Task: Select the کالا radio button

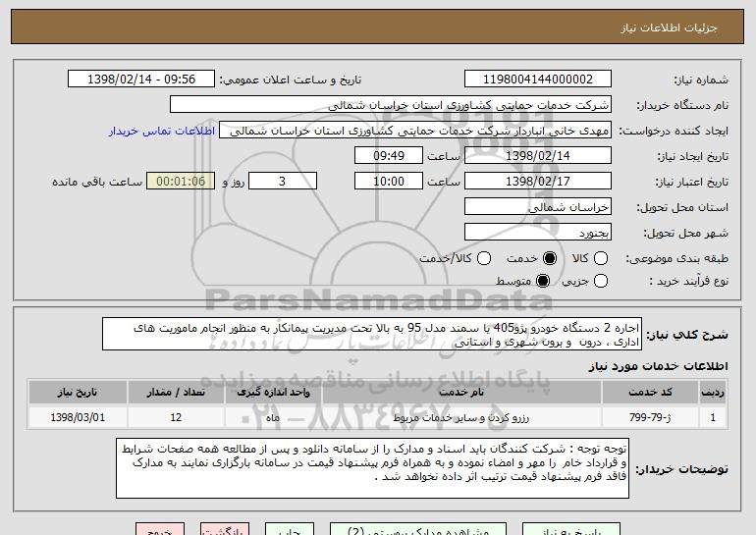Action: click(x=601, y=258)
